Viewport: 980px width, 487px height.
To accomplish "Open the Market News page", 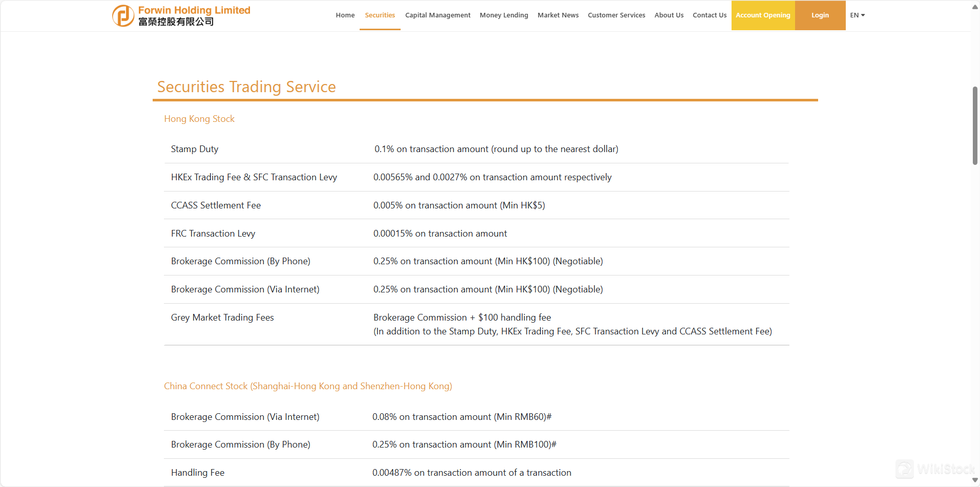I will point(558,15).
